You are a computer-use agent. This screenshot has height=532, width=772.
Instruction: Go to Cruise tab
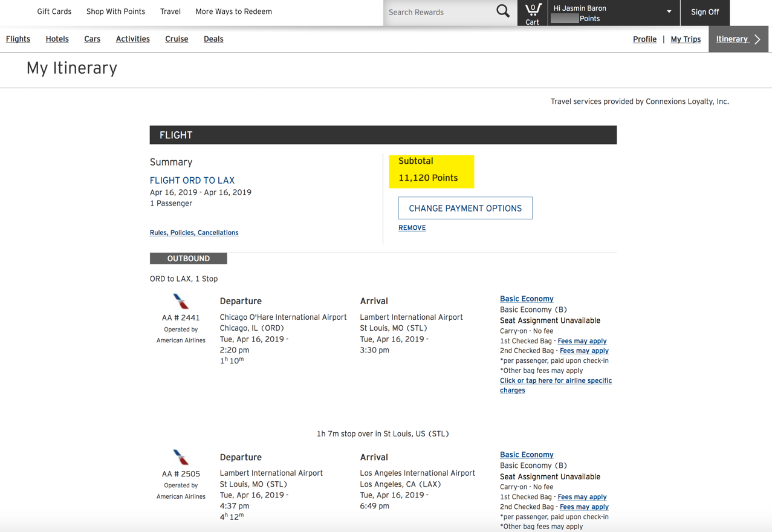[x=177, y=39]
